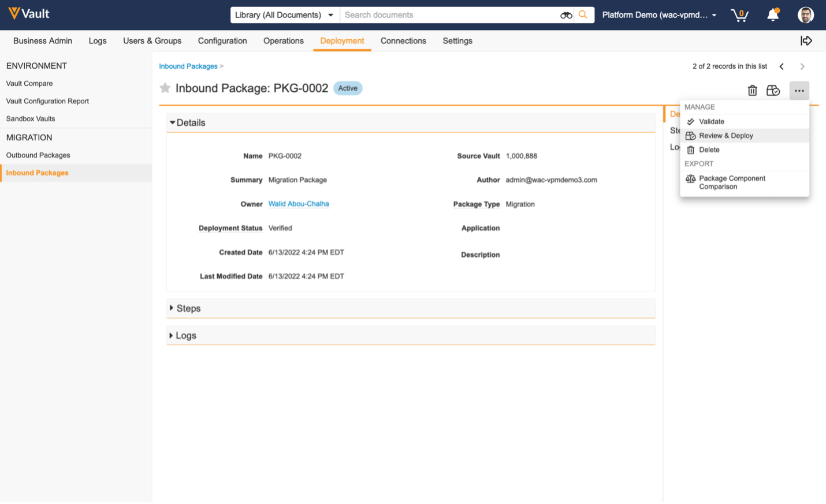Open the user profile avatar
This screenshot has height=504, width=826.
pyautogui.click(x=805, y=15)
